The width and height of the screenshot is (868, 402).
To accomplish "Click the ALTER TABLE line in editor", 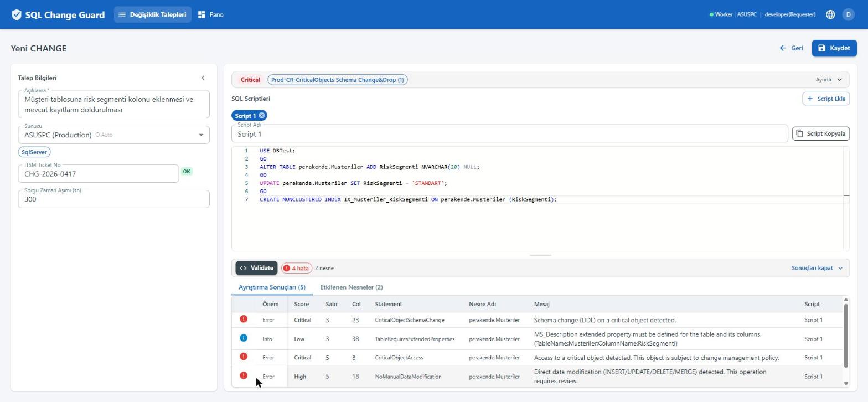I will point(369,167).
